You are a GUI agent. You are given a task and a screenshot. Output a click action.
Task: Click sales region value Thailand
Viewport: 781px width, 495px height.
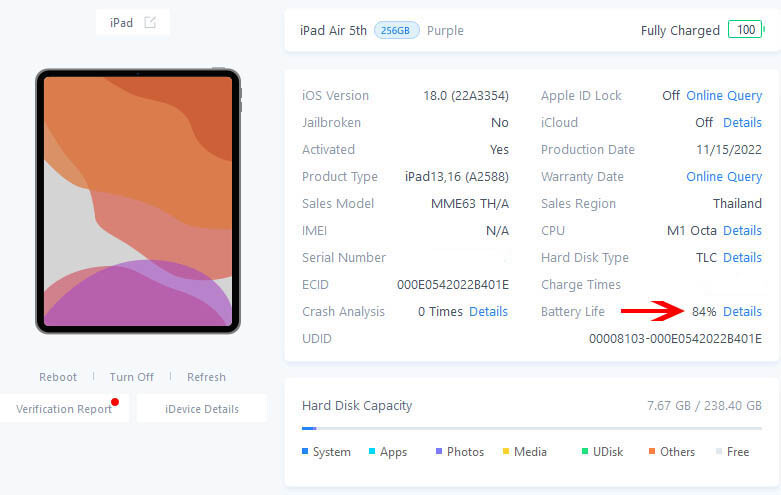(737, 204)
